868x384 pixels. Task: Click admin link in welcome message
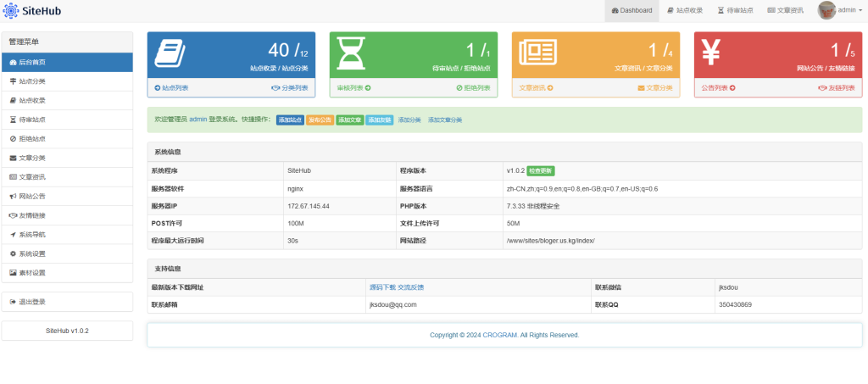(198, 120)
